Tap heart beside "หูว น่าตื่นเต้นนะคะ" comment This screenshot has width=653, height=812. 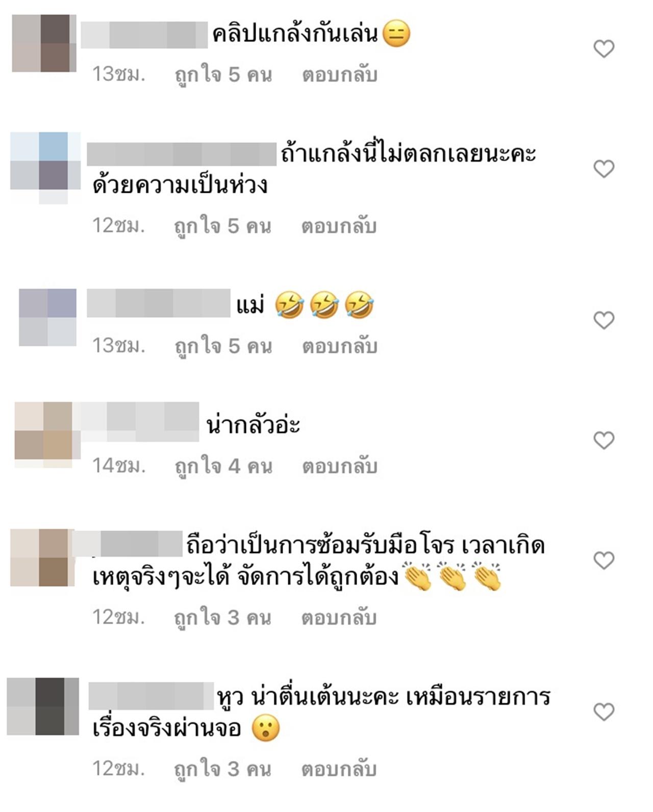(x=604, y=712)
